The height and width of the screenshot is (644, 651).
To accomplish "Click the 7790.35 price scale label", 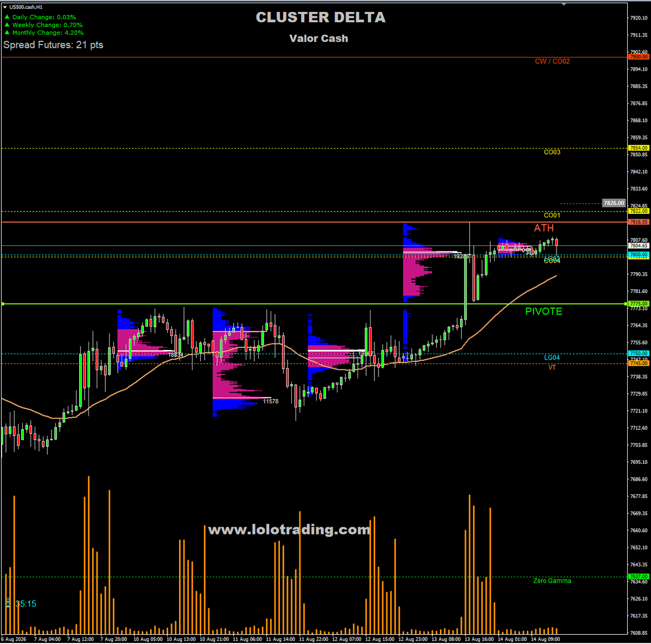I will coord(639,274).
